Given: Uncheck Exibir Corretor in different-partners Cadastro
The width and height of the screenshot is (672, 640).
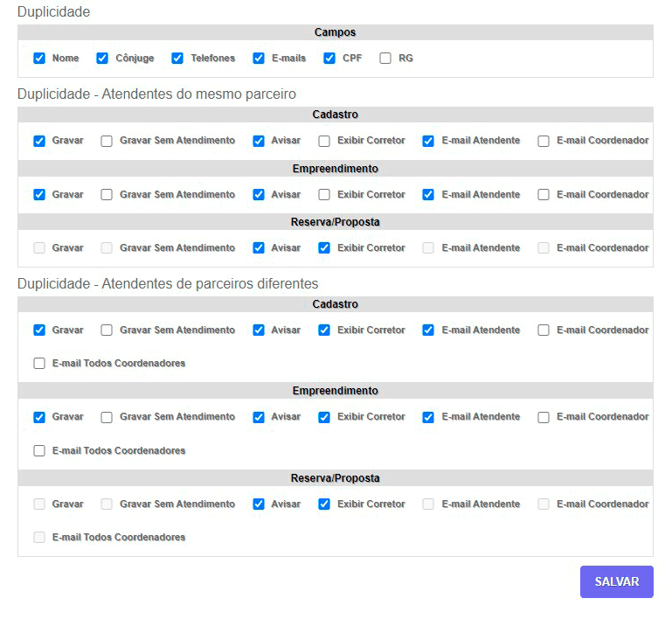Looking at the screenshot, I should 324,330.
